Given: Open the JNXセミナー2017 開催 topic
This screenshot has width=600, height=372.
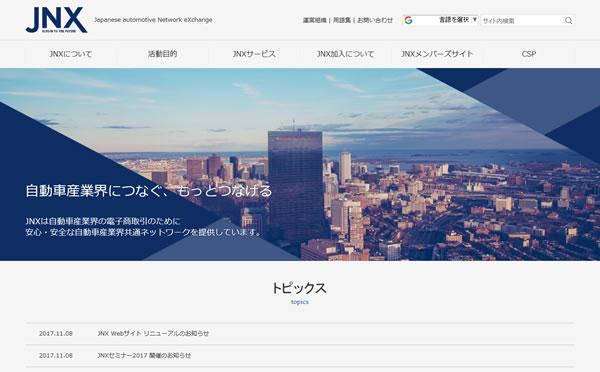Looking at the screenshot, I should (144, 356).
